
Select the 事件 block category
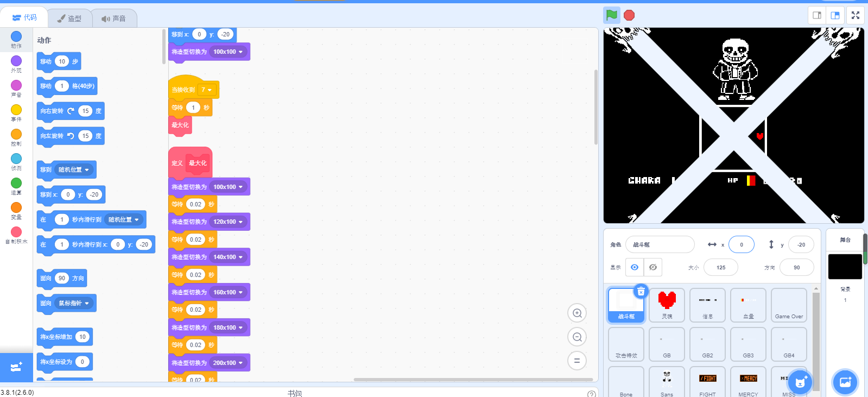pyautogui.click(x=16, y=113)
